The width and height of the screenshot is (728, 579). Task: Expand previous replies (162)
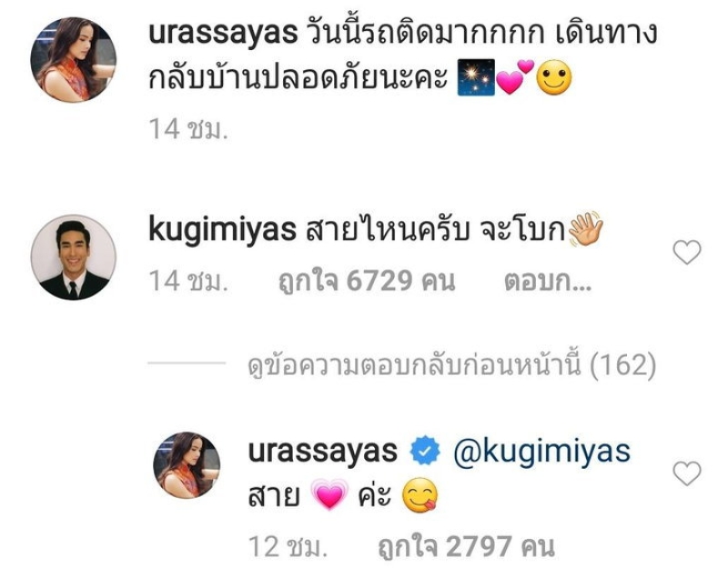[x=451, y=365]
